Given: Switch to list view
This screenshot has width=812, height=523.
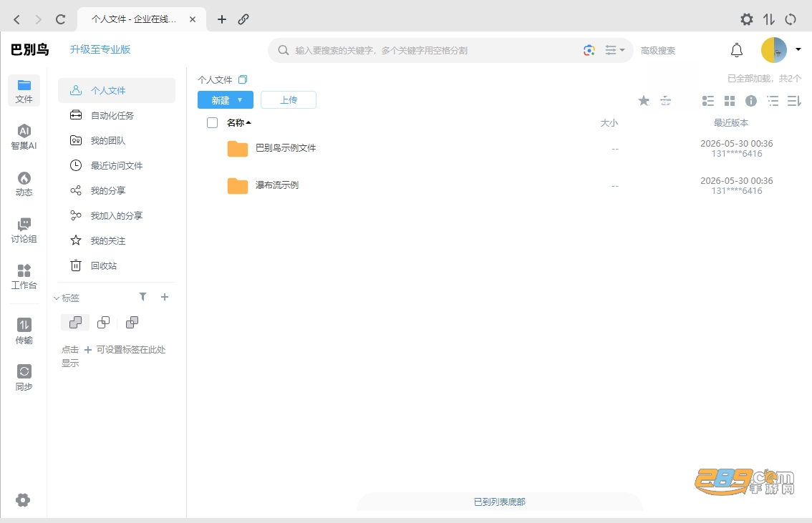Looking at the screenshot, I should [x=708, y=100].
